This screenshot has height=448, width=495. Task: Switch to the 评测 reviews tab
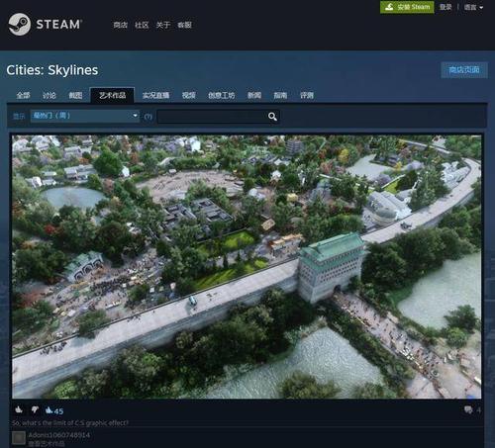pyautogui.click(x=307, y=96)
